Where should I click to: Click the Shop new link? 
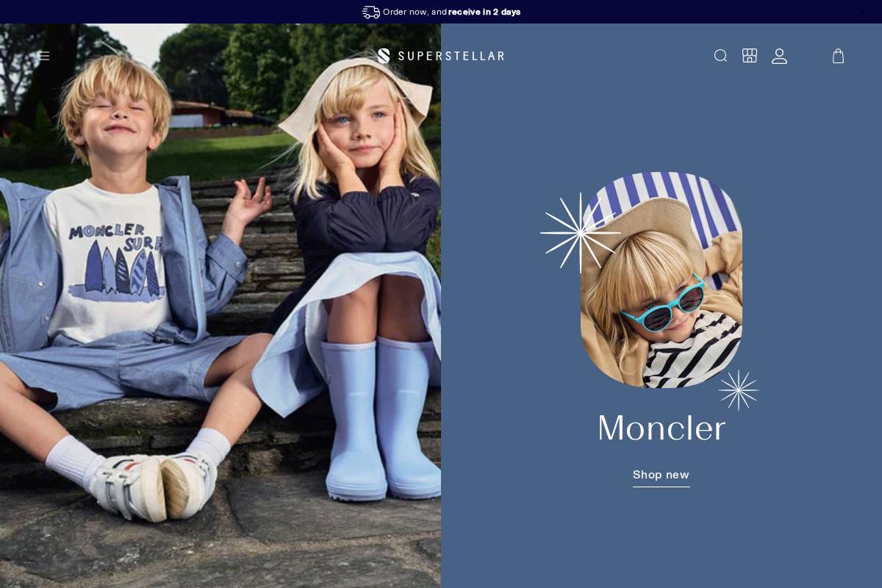(661, 475)
